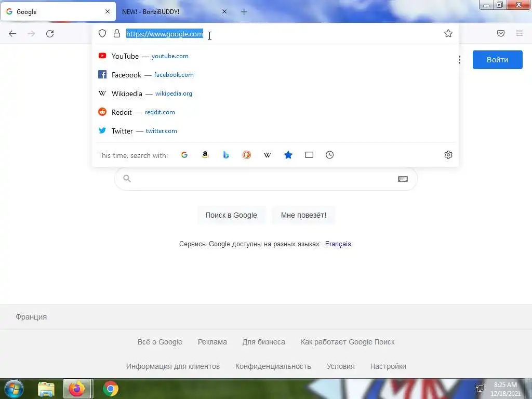Switch to the NEW! - BonziBUDDY! tab
Image resolution: width=532 pixels, height=399 pixels.
175,12
